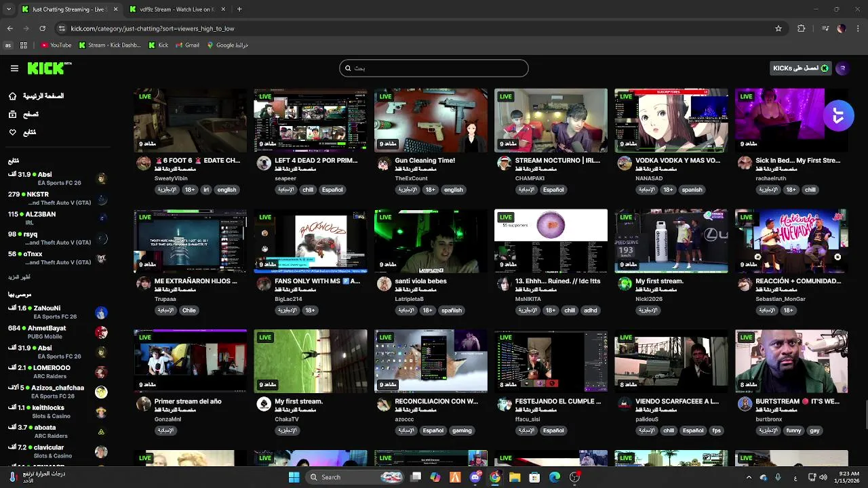Click clavicular channel avatar in sidebar

coord(101,451)
